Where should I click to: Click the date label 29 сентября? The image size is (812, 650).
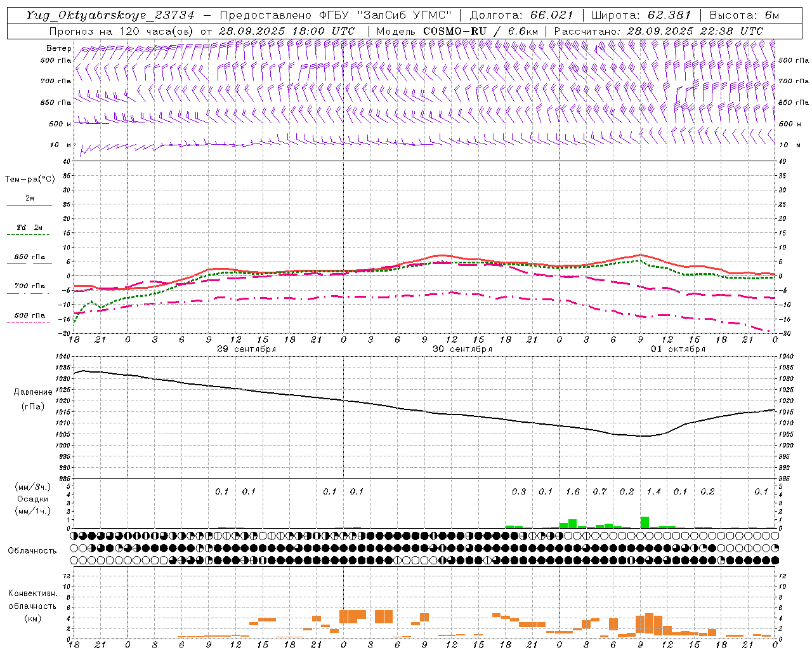coord(246,349)
